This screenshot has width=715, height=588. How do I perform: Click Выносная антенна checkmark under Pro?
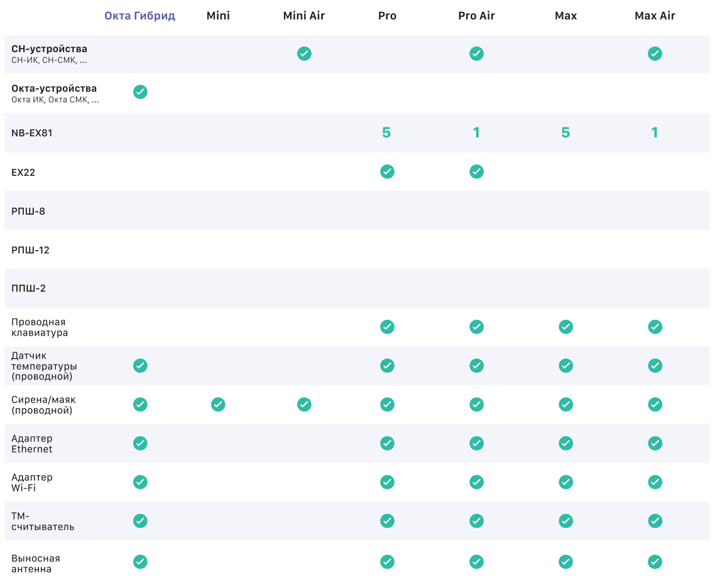[x=387, y=562]
